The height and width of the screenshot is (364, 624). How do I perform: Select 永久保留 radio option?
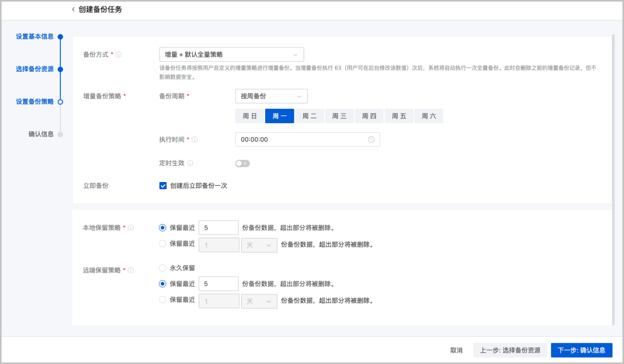click(x=163, y=268)
